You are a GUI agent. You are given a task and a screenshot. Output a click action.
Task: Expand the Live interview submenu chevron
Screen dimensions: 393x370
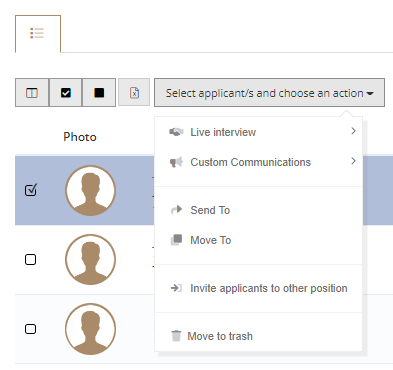(x=353, y=131)
